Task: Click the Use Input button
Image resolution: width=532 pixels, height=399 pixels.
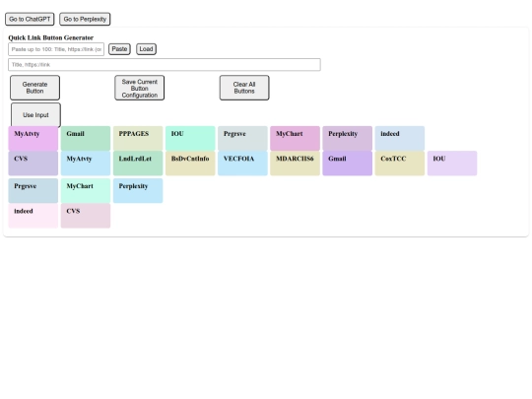Action: (36, 115)
